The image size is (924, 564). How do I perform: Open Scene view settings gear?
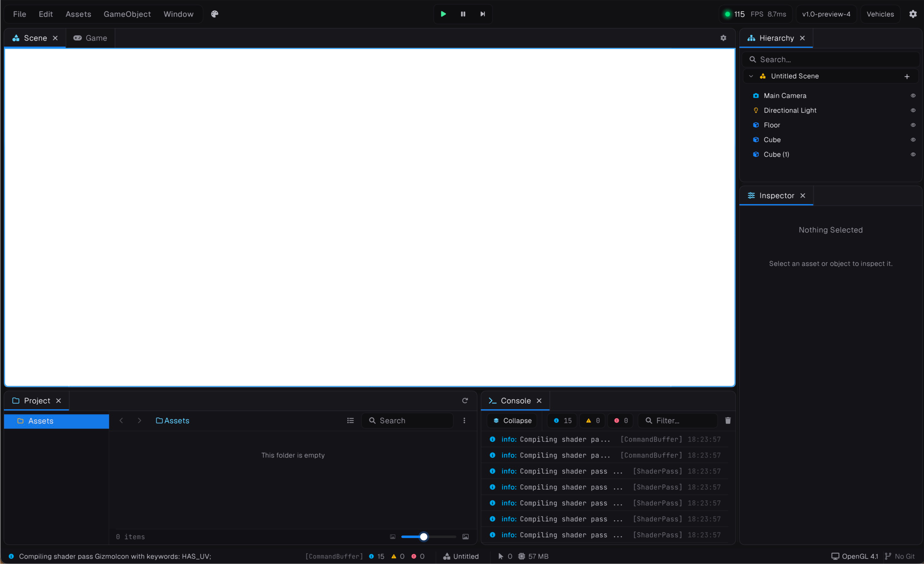coord(723,38)
